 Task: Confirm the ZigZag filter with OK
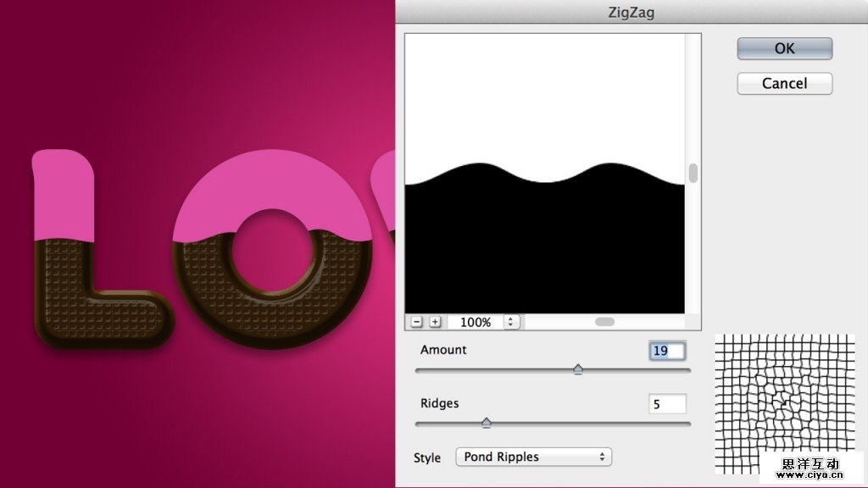pos(783,48)
